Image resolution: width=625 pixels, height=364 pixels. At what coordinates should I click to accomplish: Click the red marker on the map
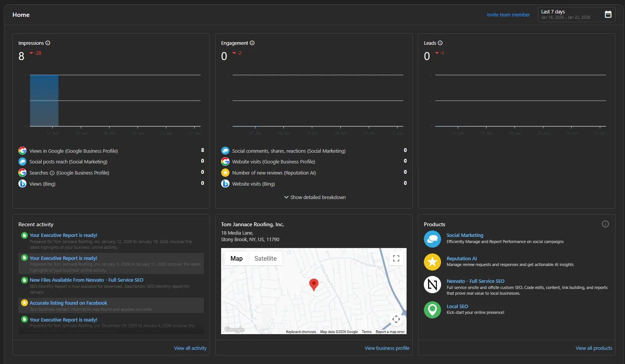(x=313, y=284)
